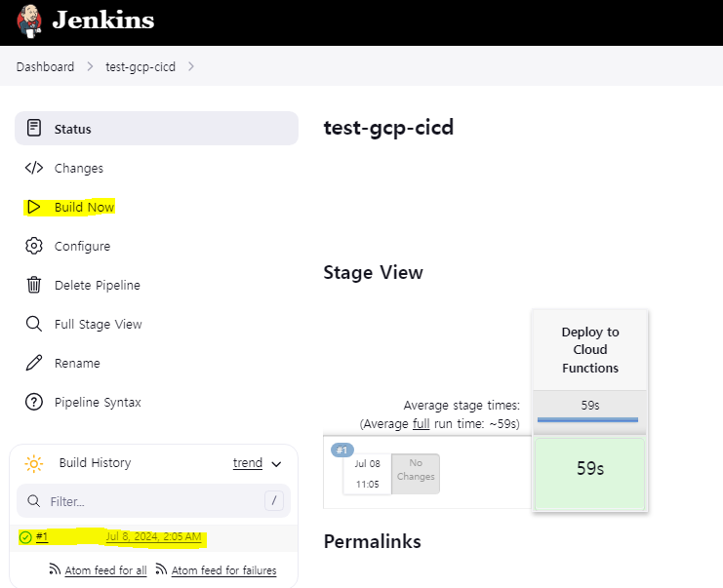Click the Full Stage View magnifier icon
This screenshot has width=723, height=588.
pos(34,324)
